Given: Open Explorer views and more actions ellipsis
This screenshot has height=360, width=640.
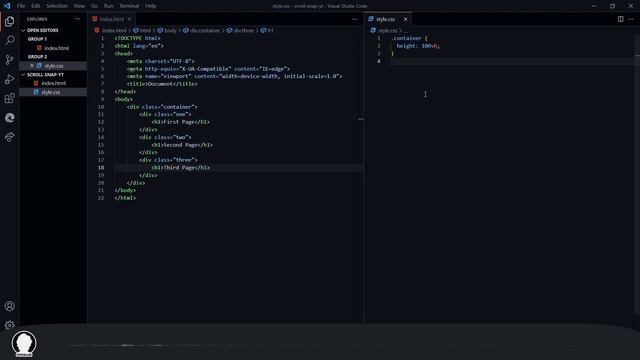Looking at the screenshot, I should click(78, 19).
